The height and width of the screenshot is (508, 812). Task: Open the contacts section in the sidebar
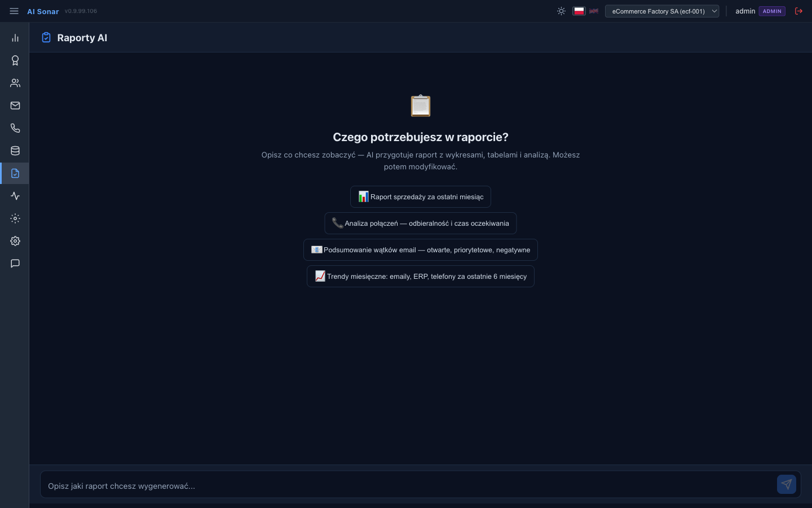pyautogui.click(x=15, y=83)
